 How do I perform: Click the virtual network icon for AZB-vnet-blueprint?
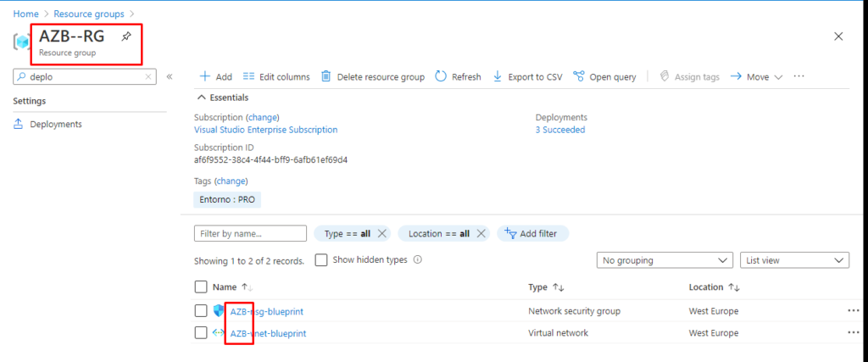pos(219,332)
